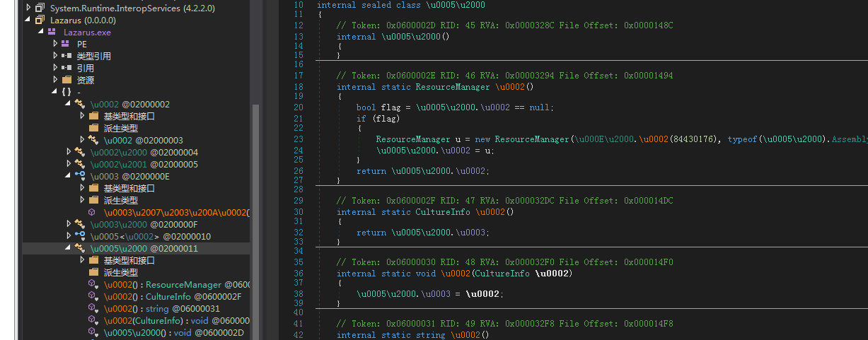Click class icon of \u0002 @02000002
The height and width of the screenshot is (340, 868).
click(x=79, y=104)
